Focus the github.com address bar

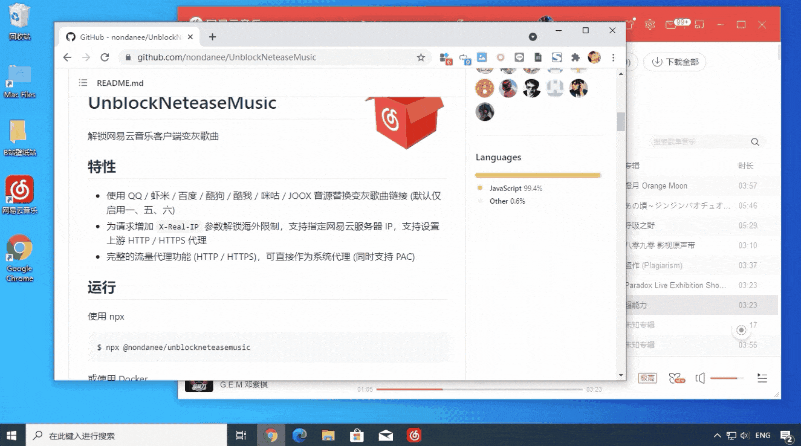[276, 58]
